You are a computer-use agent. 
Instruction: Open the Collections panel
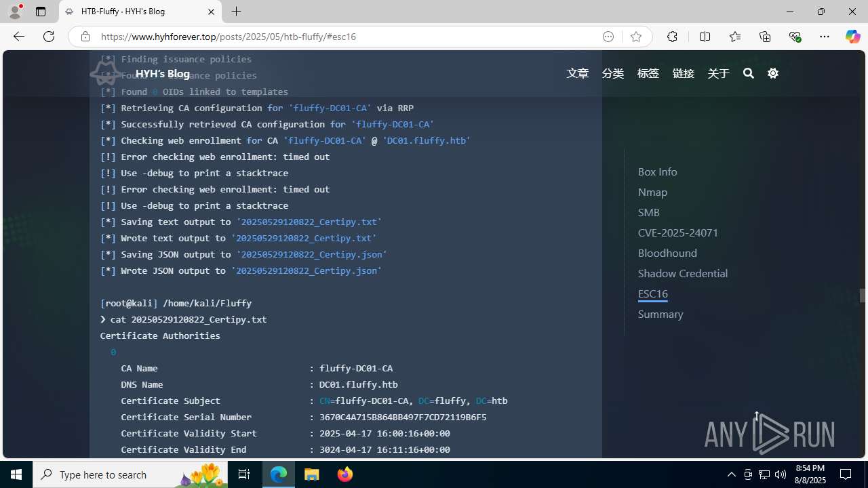765,37
